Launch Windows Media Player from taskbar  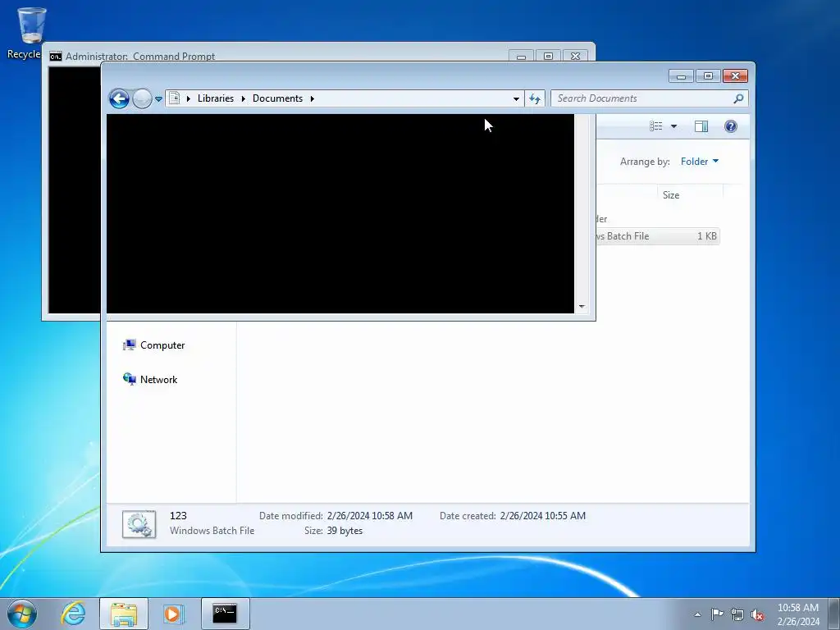(172, 614)
